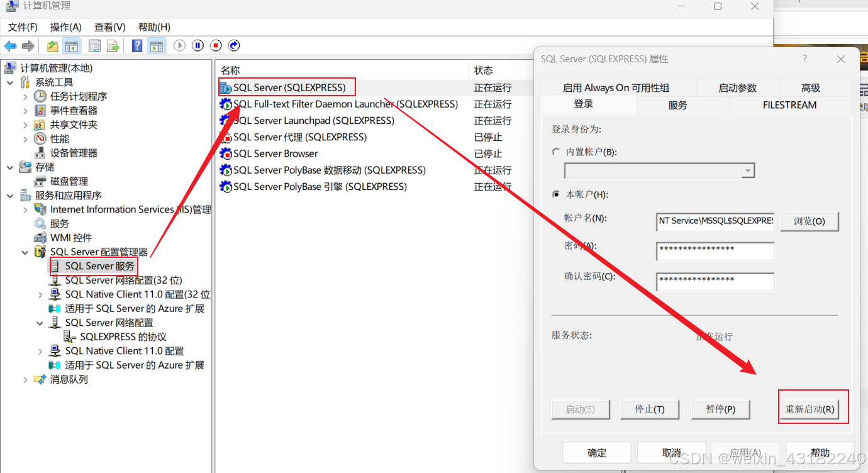868x473 pixels.
Task: Open the 帮助(H) menu
Action: 154,27
